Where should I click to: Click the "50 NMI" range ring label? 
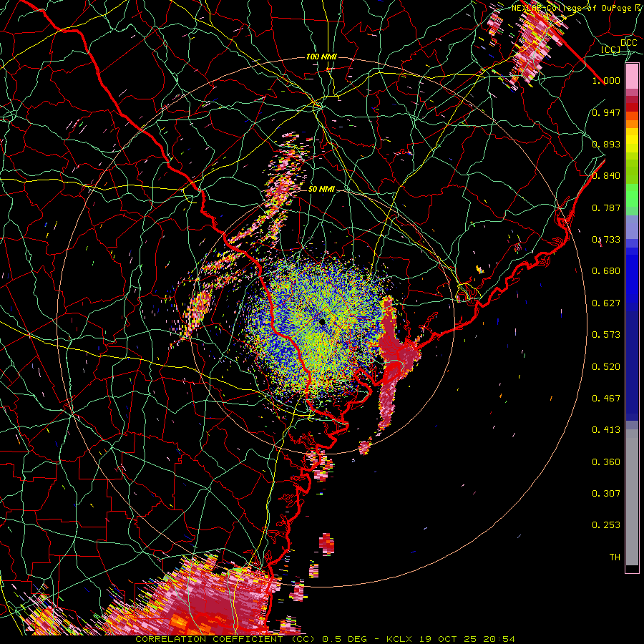click(321, 189)
